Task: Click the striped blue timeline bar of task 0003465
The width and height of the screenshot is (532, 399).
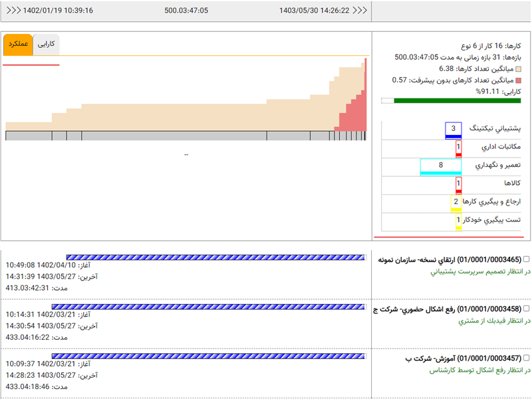Action: (x=215, y=257)
